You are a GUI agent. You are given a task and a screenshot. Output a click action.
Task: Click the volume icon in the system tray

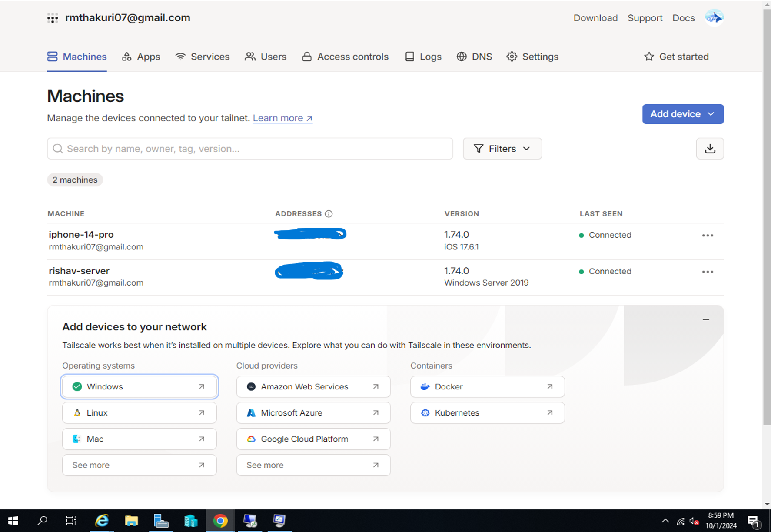click(694, 521)
